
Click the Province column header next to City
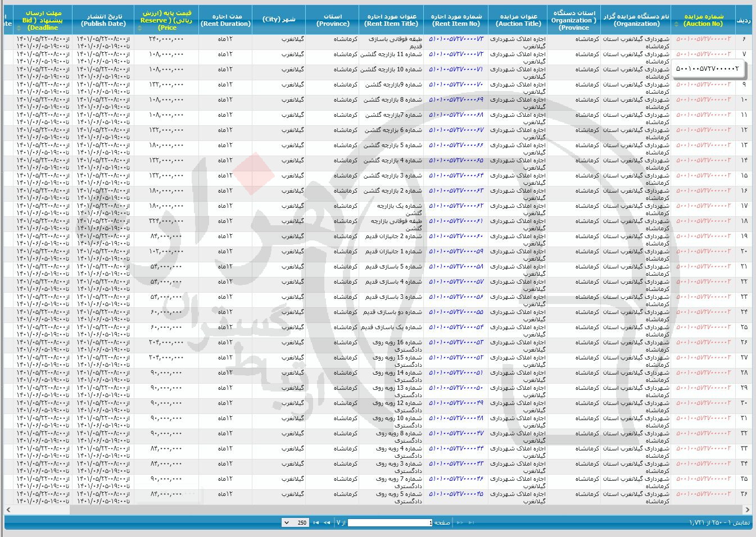pyautogui.click(x=333, y=20)
